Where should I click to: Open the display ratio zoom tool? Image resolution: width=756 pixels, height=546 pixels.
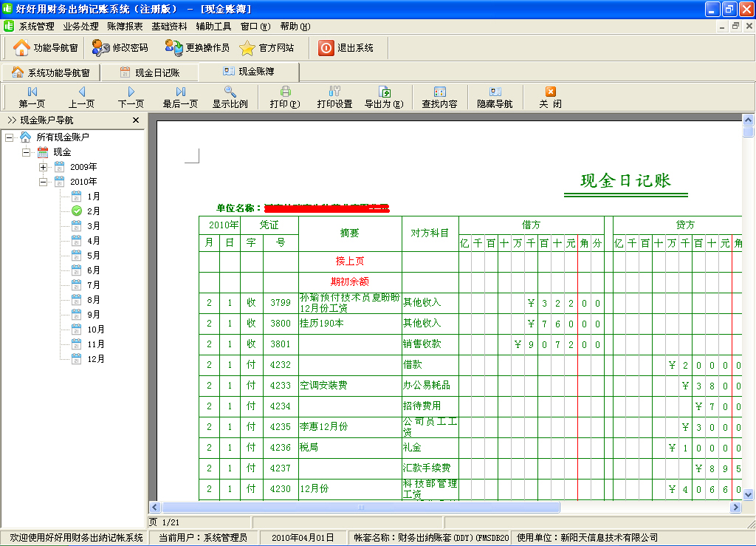230,97
